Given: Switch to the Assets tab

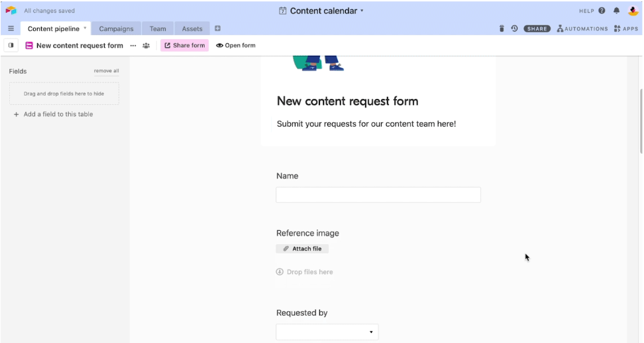Looking at the screenshot, I should tap(192, 29).
